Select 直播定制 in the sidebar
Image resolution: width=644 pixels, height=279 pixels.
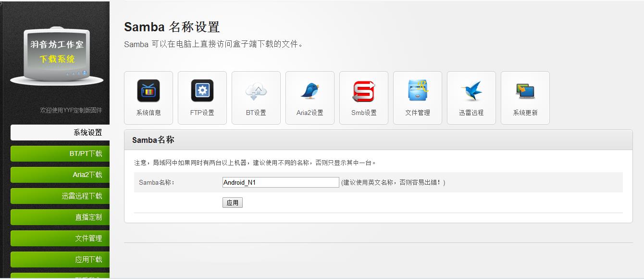(60, 217)
